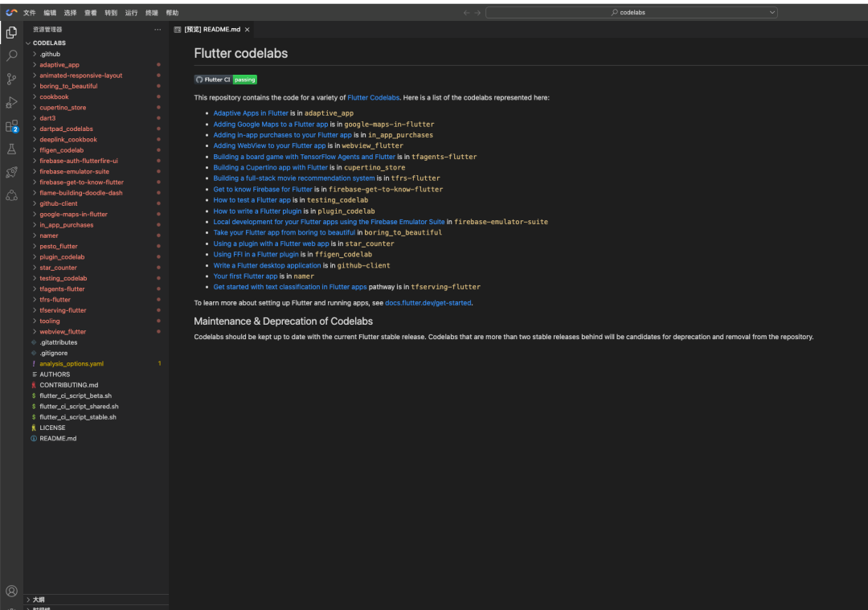
Task: Open the 转到 menu
Action: tap(111, 13)
